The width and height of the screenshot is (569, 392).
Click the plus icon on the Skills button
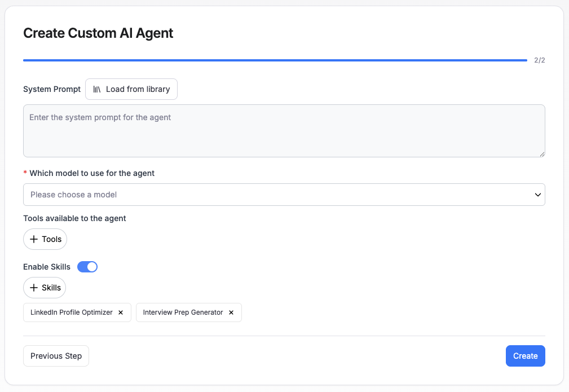click(34, 288)
